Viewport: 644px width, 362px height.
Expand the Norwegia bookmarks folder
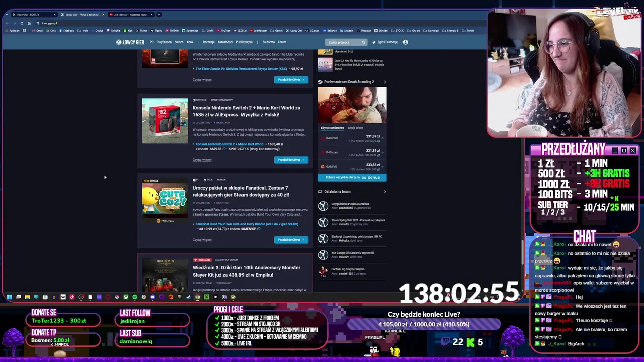click(431, 31)
